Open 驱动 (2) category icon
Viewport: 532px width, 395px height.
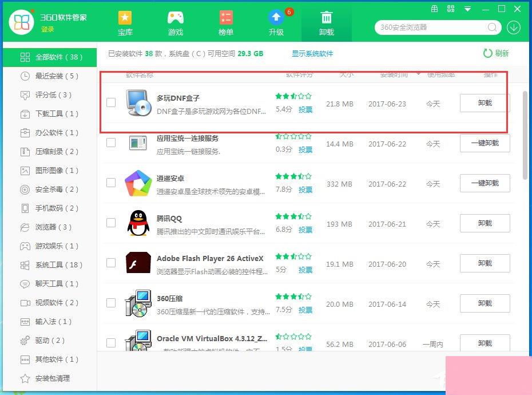click(x=25, y=340)
